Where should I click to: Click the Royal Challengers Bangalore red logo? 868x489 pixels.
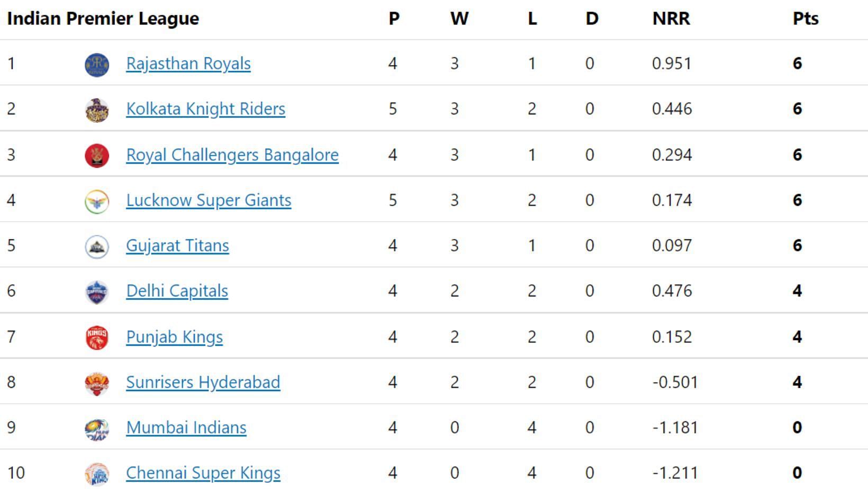pos(97,156)
